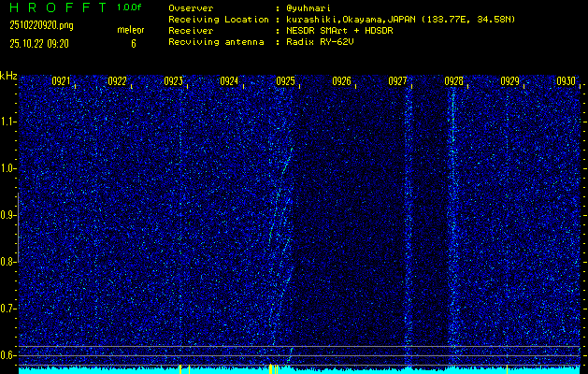Click the 0924 time marker
Viewport: 588px width, 374px height.
click(229, 81)
